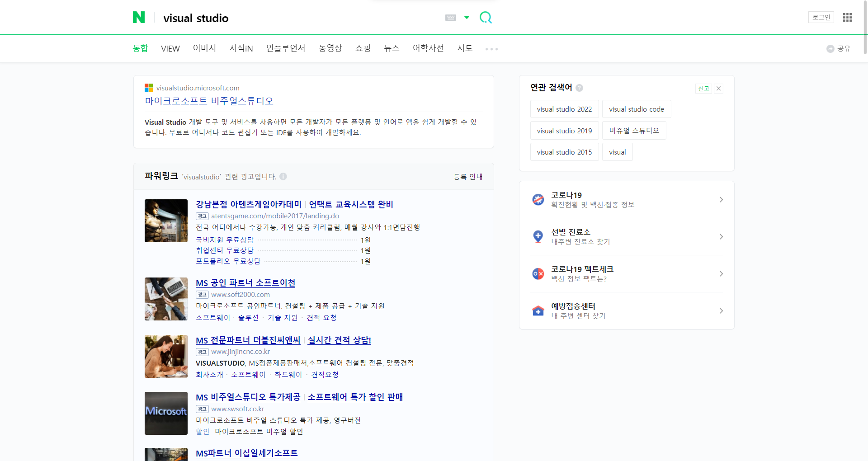Close the 연관 검색어 panel with X

coord(719,89)
